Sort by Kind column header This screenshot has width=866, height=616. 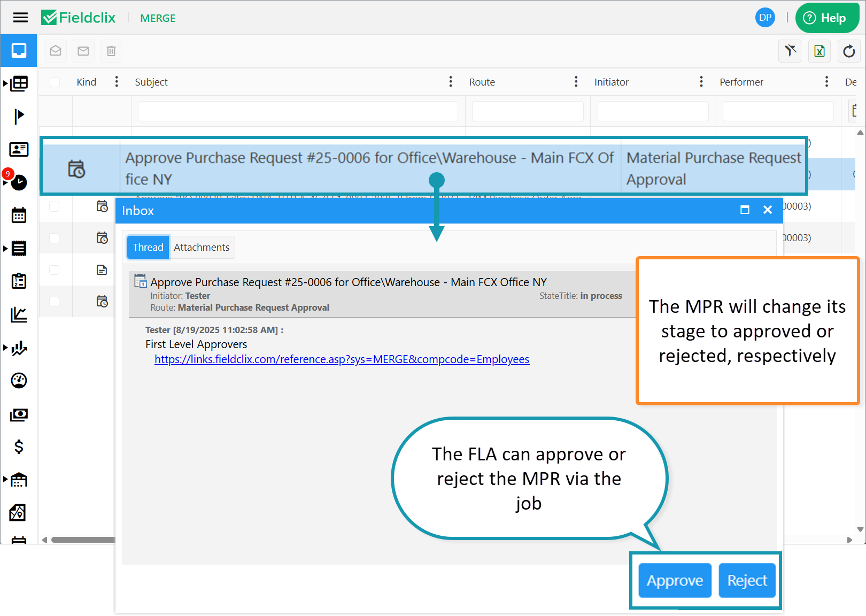coord(87,82)
